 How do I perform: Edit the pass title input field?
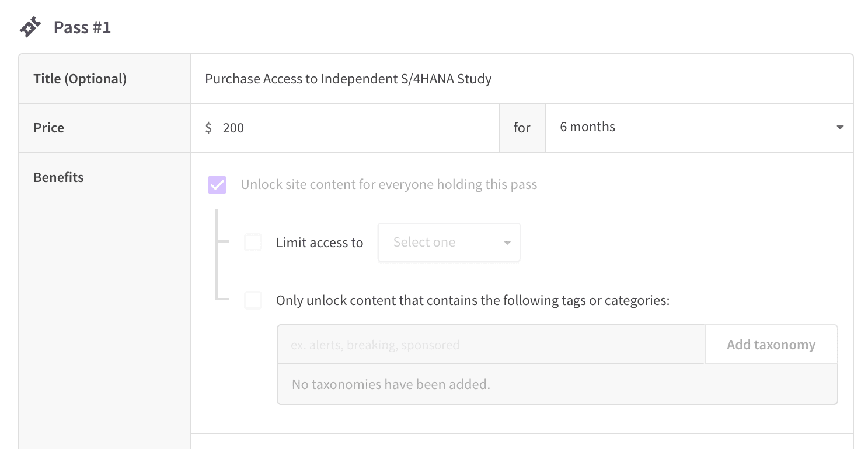[522, 79]
